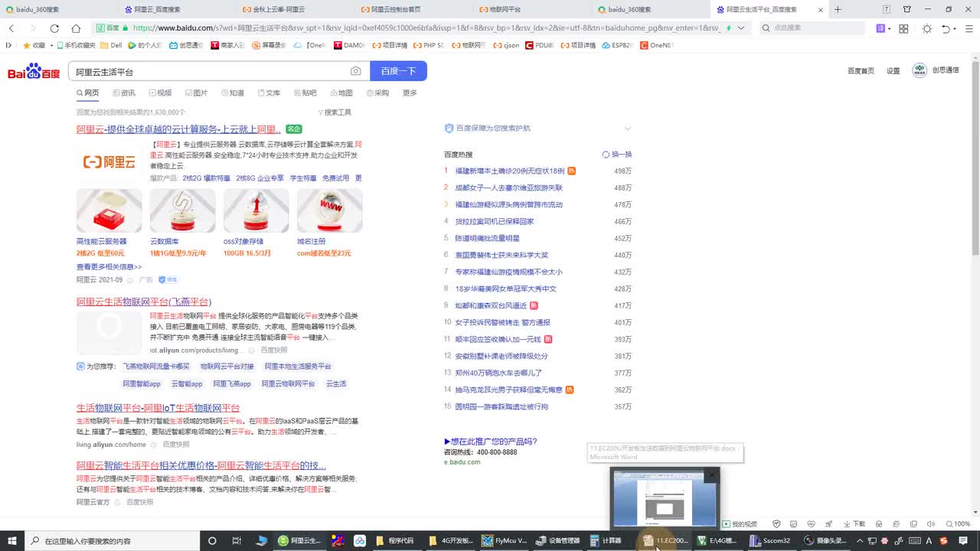
Task: Click related suggestion 云智能app
Action: (187, 384)
